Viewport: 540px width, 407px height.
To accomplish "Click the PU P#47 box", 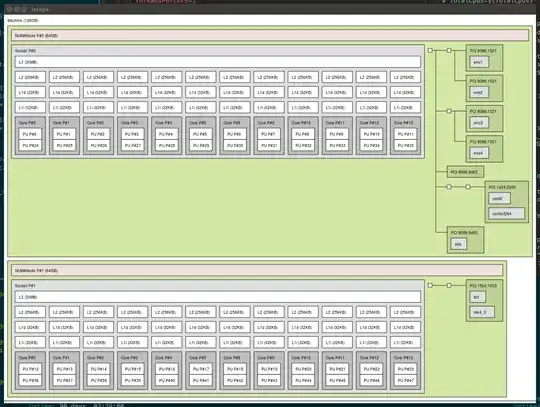I will (405, 380).
